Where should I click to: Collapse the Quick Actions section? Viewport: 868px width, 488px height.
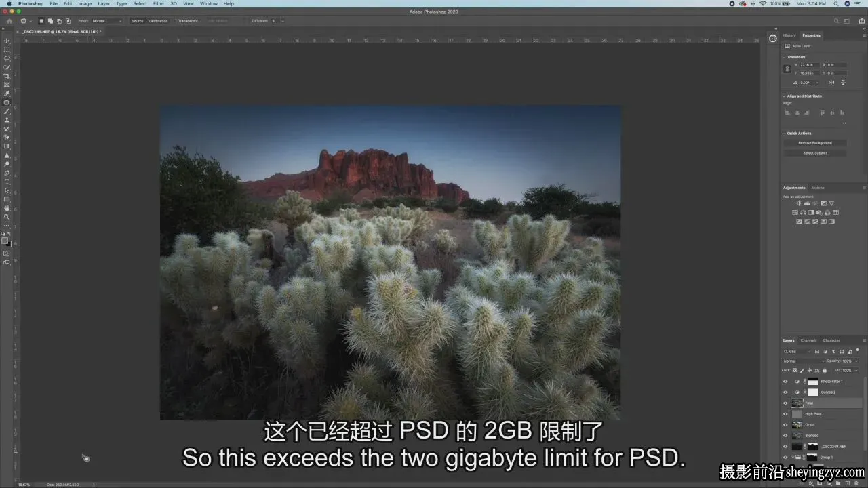pos(784,134)
